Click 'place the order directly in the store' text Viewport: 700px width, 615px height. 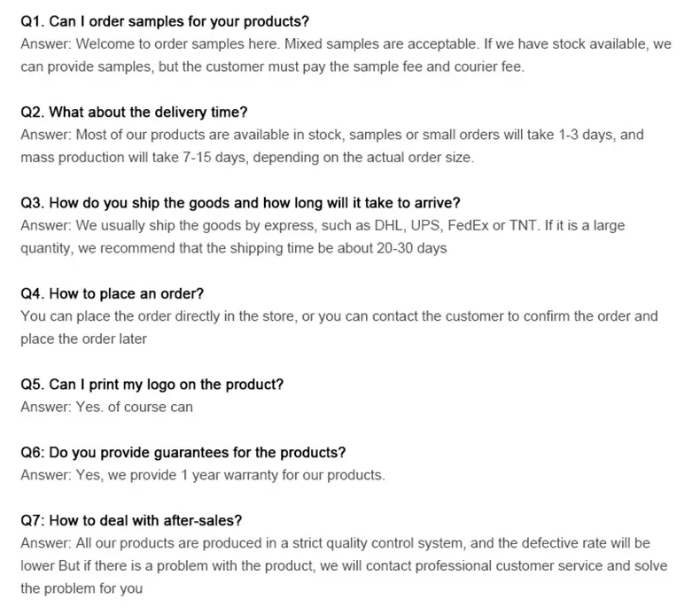(x=182, y=315)
